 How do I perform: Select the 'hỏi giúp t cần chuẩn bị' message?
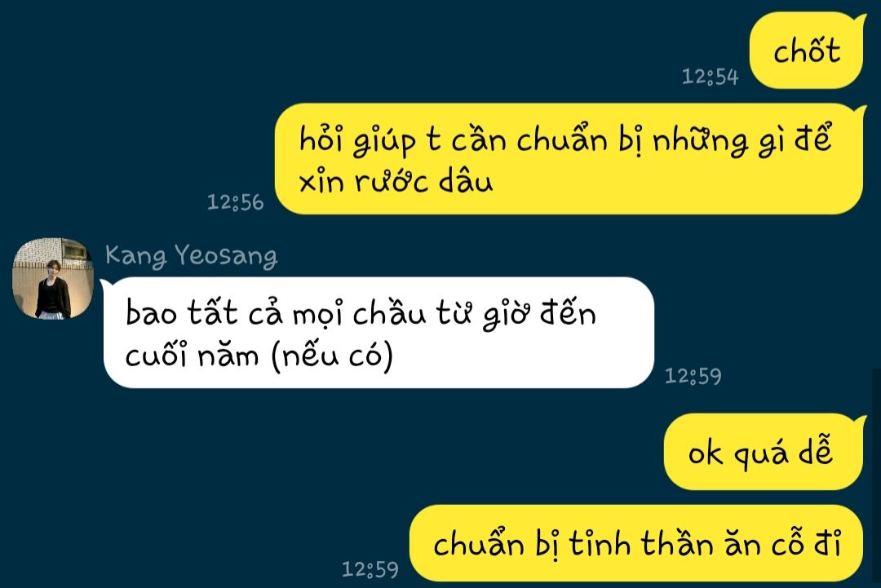(569, 159)
